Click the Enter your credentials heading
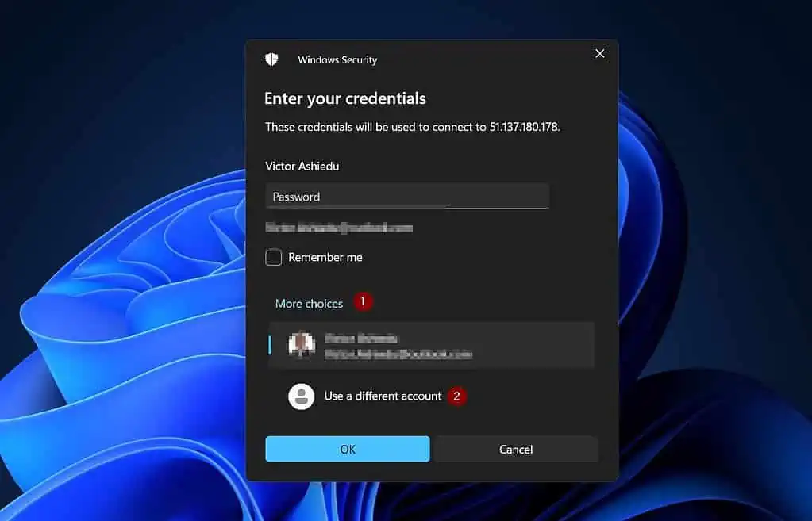 coord(345,98)
